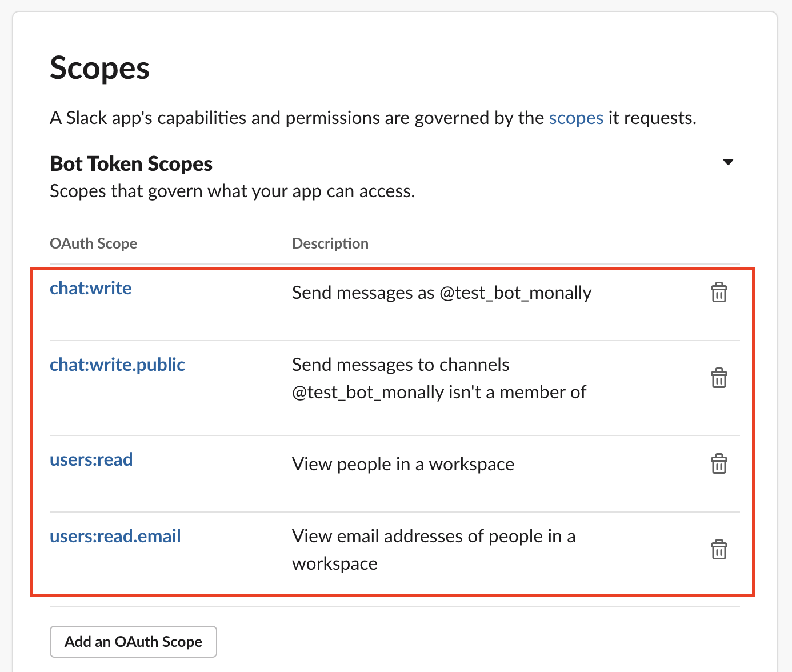Open the users:read.email scope link

coord(115,536)
